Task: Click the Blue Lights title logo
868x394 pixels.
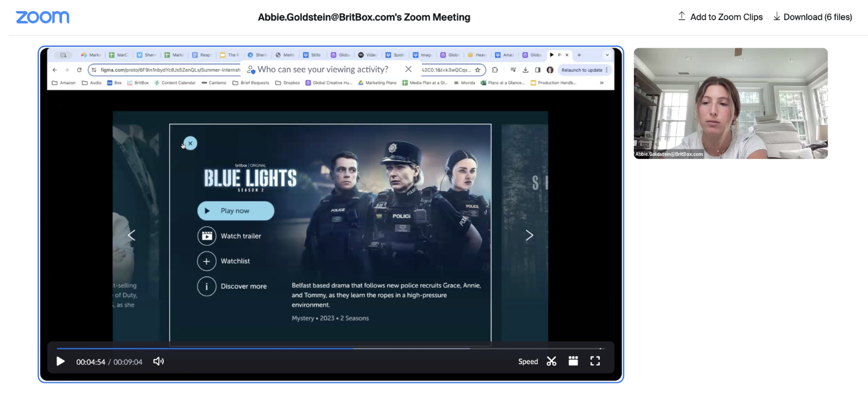Action: [250, 178]
